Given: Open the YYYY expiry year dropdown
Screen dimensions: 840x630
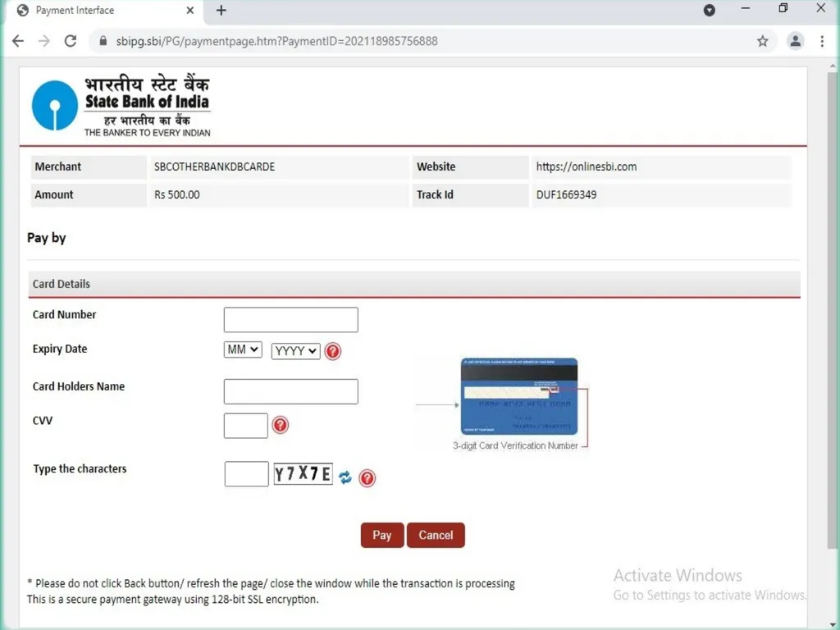Looking at the screenshot, I should pos(295,351).
